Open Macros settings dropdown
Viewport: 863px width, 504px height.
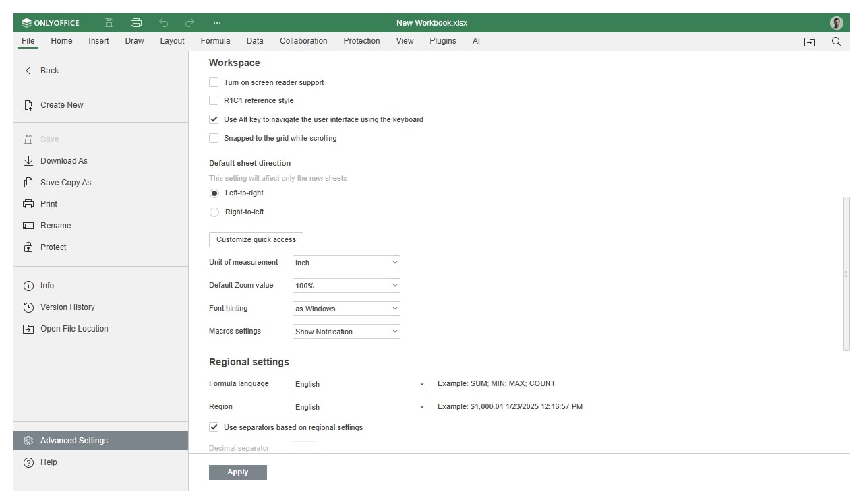coord(347,332)
